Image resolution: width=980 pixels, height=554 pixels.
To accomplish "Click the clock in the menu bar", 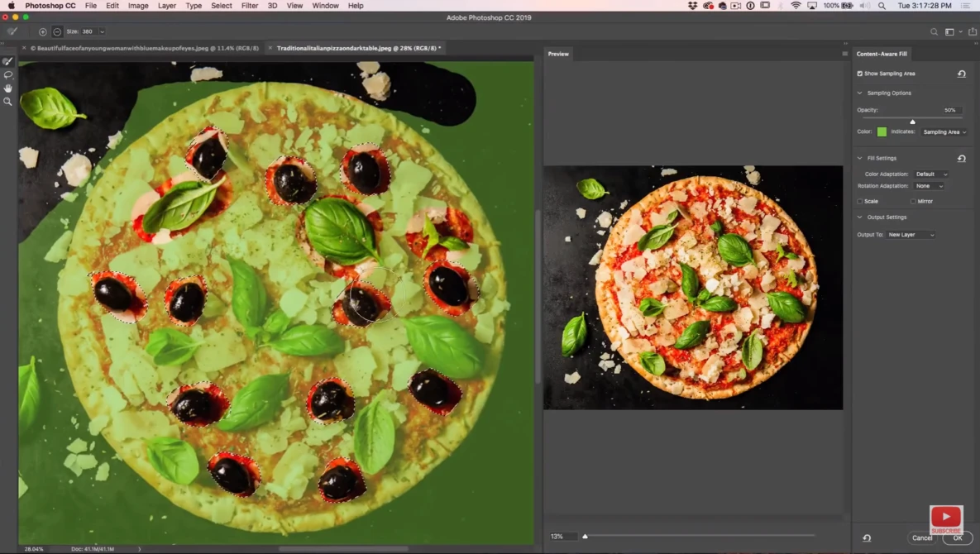I will point(925,6).
